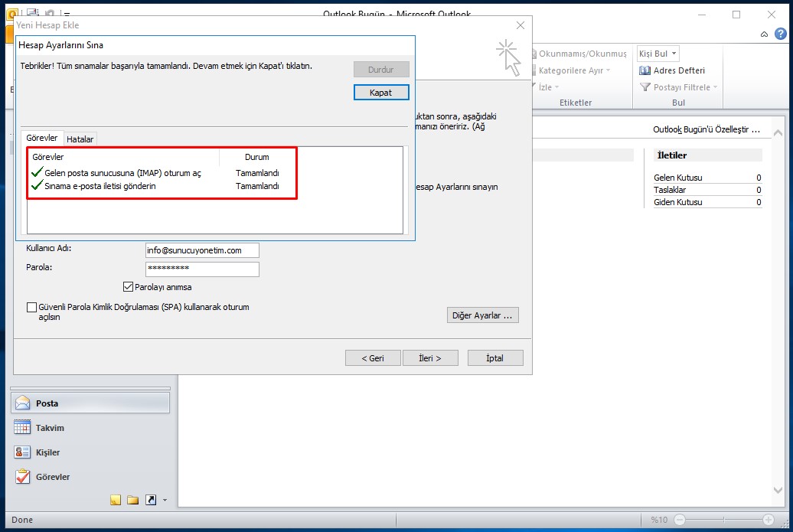
Task: Click the Postayı Filtrele funnel icon
Action: 645,87
